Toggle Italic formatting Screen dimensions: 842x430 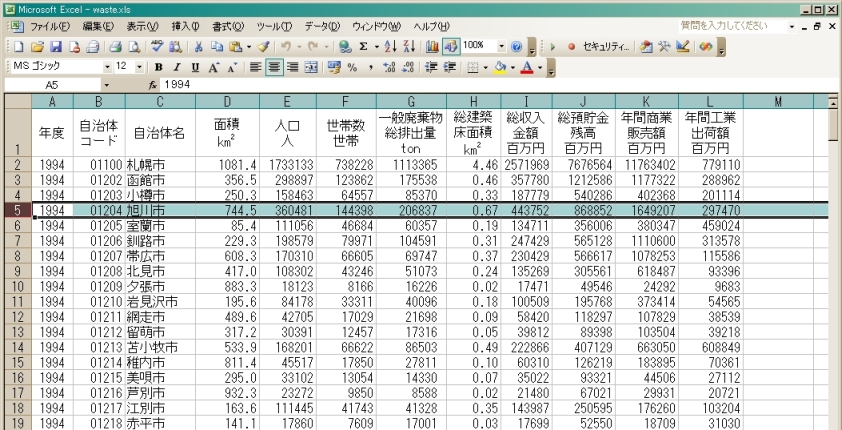coord(178,67)
